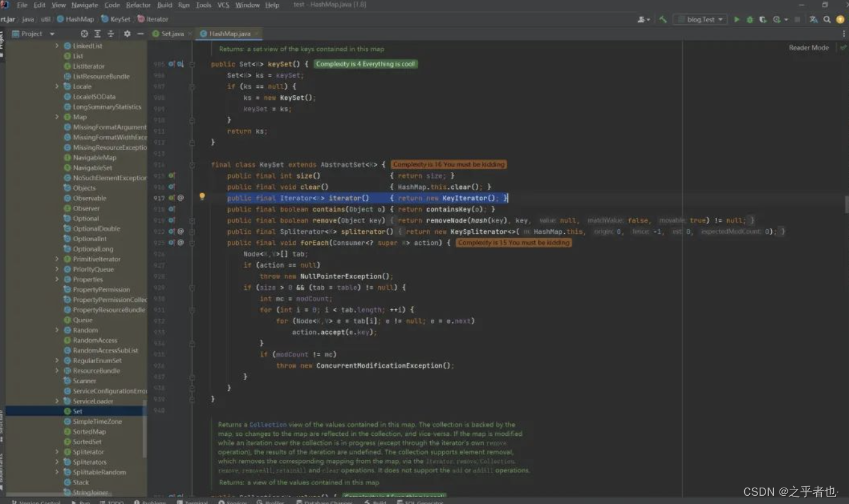Switch to the Set.java tab
Screen dimensions: 849x504
tap(171, 33)
